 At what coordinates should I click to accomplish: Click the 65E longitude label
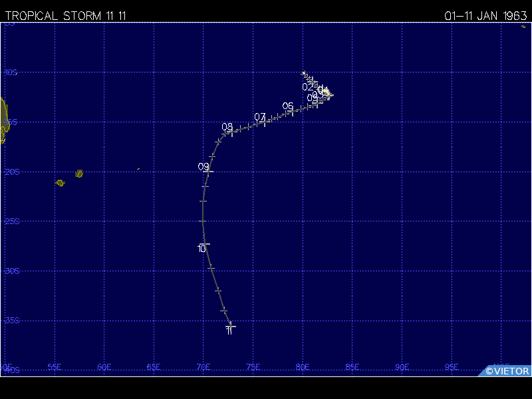click(x=154, y=367)
